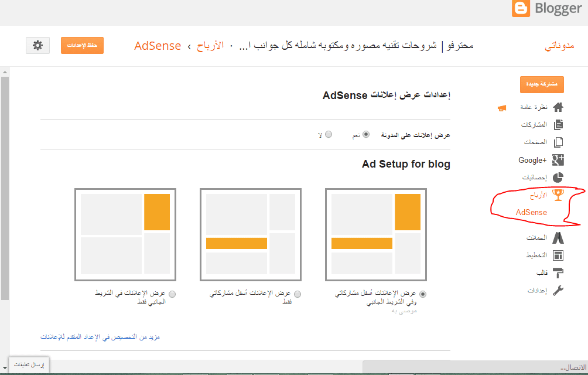Click 'AdSense' text in header breadcrumb
Screen dimensions: 588x375
158,46
